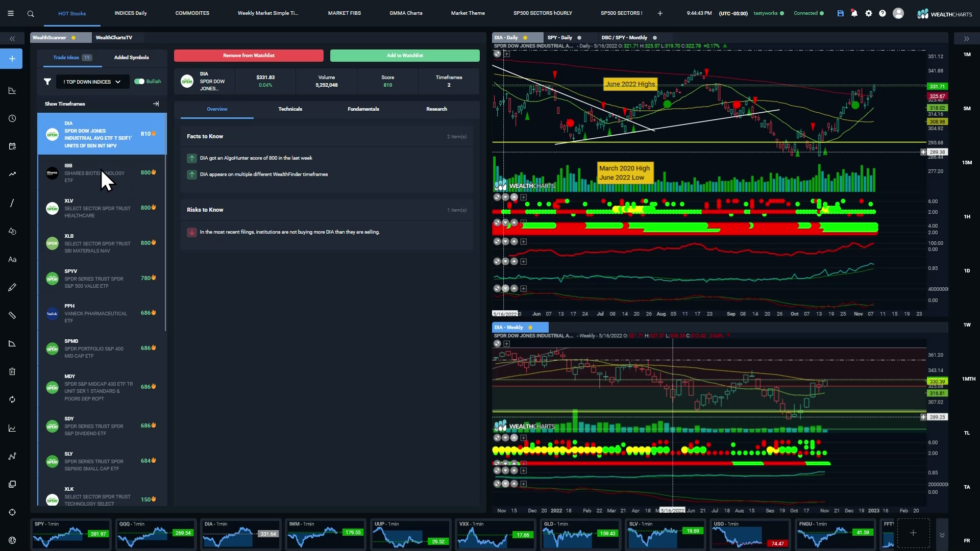Open the hamburger main menu

coord(11,13)
